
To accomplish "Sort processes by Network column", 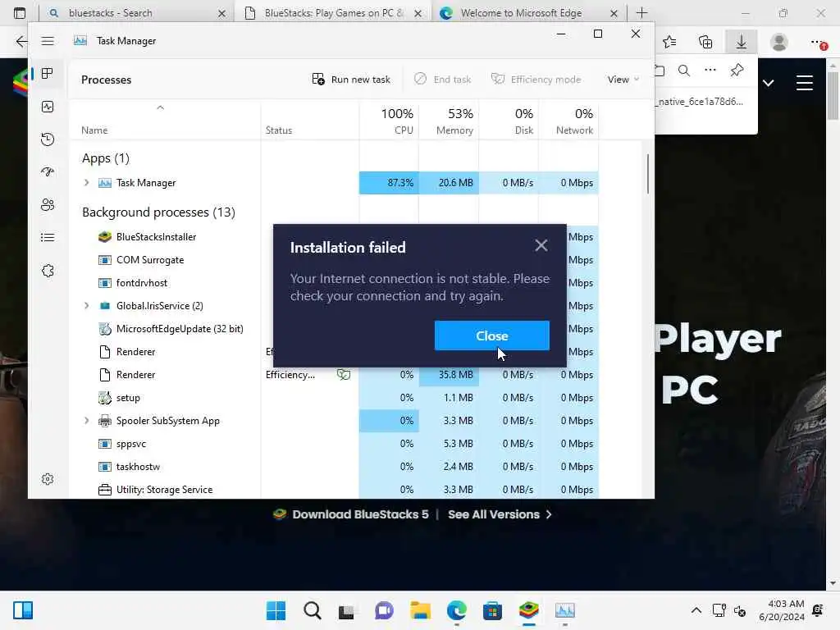I will point(569,121).
